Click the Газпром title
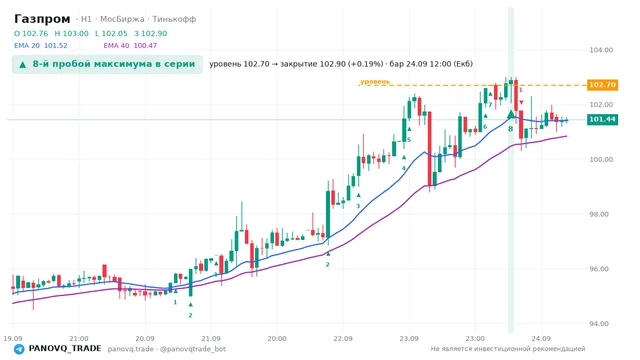This screenshot has width=640, height=360. [42, 19]
